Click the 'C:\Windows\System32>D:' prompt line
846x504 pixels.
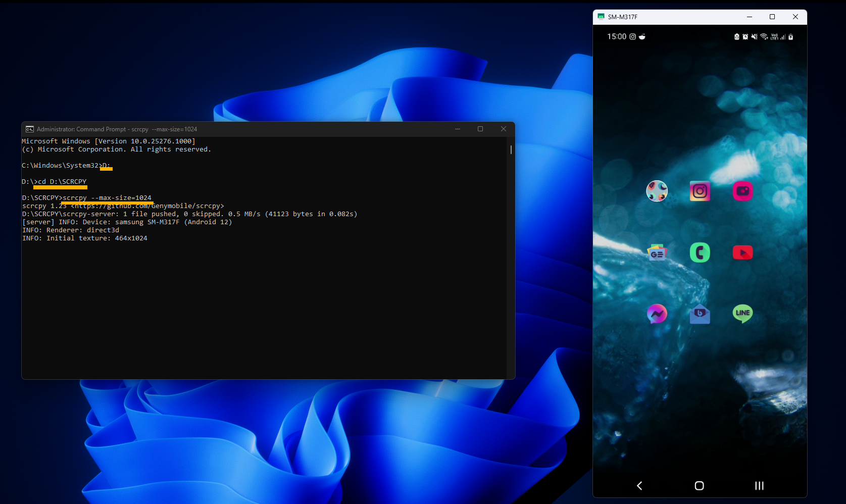[66, 166]
